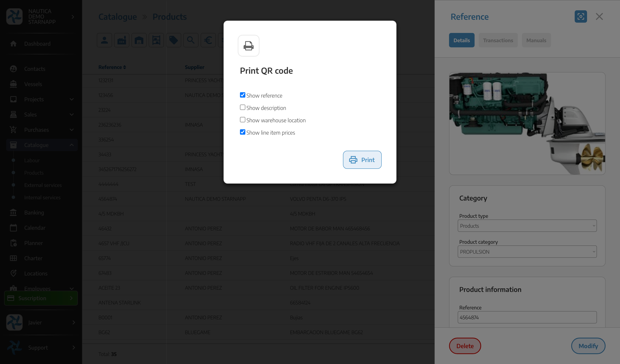Collapse the Catalogue menu chevron
This screenshot has height=364, width=620.
72,145
